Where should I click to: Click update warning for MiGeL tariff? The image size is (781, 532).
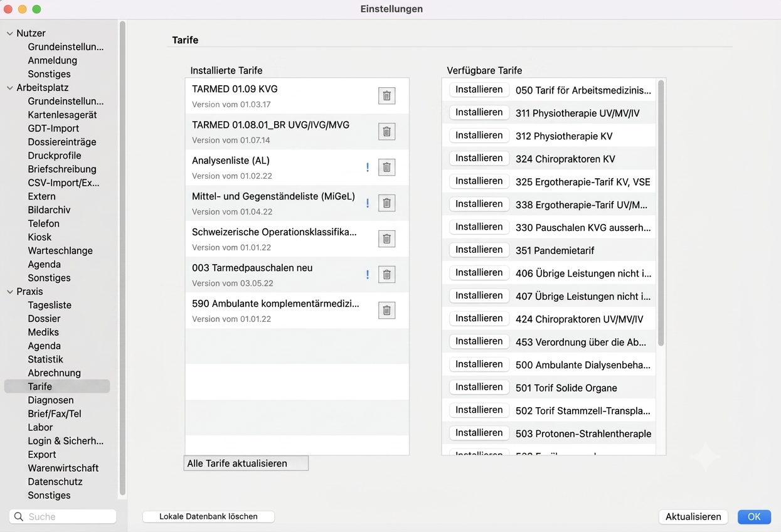click(368, 203)
